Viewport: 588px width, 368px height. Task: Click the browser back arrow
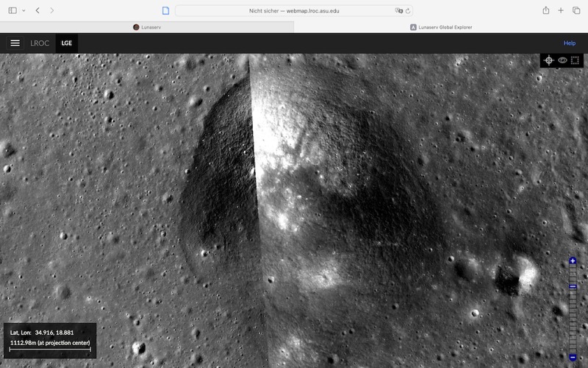click(x=37, y=10)
